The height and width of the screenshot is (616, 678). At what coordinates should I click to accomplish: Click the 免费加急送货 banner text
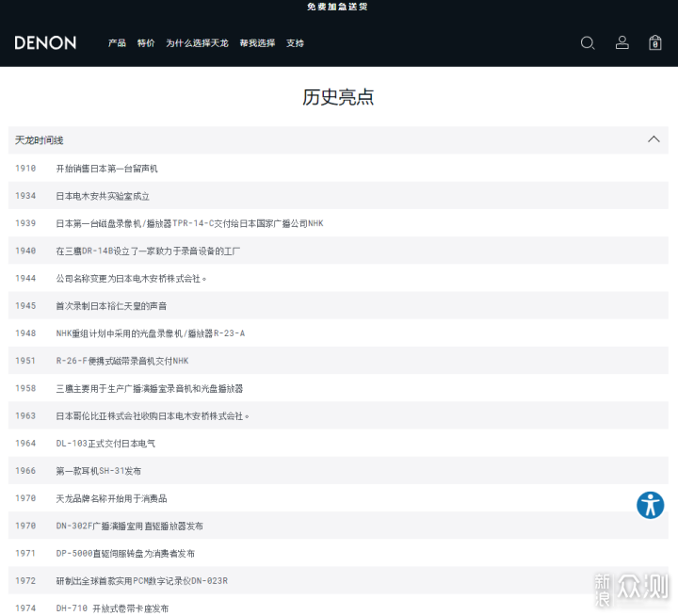point(337,7)
